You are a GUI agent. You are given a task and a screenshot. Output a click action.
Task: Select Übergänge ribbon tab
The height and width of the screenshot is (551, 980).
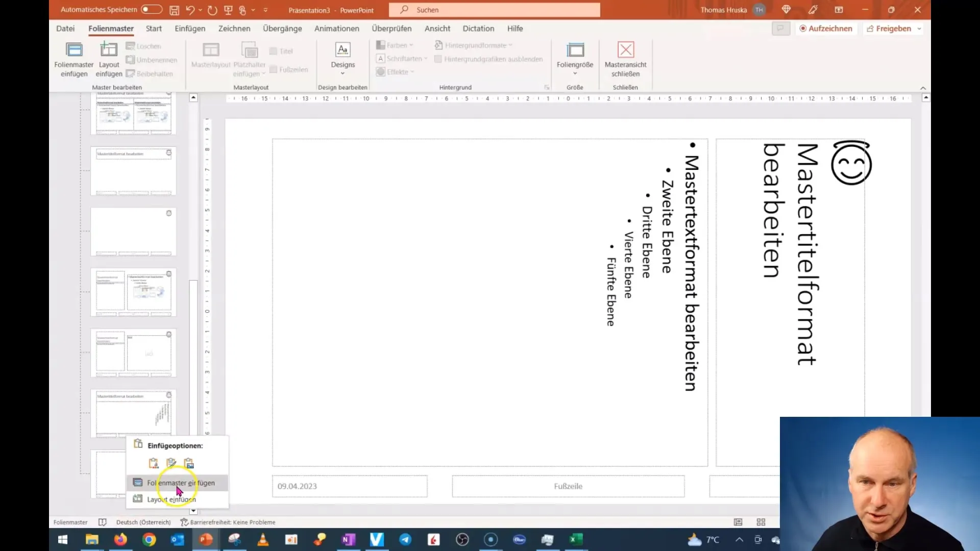coord(283,28)
